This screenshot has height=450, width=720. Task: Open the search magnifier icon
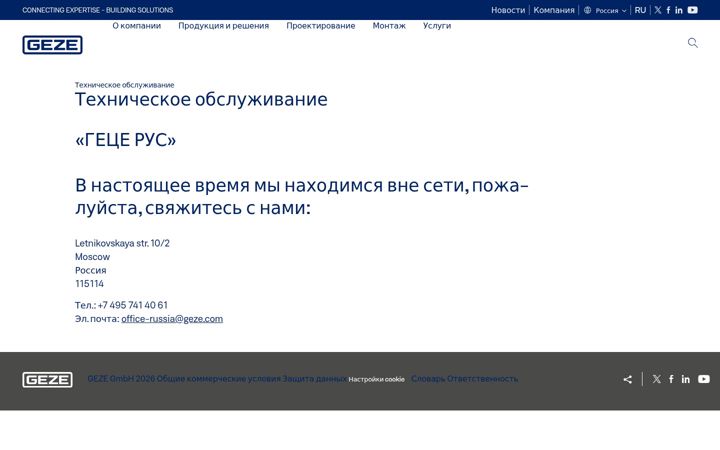[x=692, y=43]
